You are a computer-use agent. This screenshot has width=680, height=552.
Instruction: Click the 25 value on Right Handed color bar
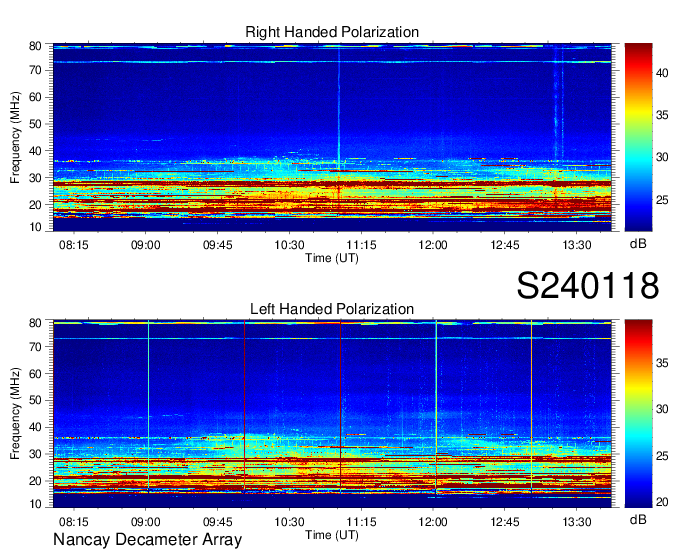coord(662,200)
